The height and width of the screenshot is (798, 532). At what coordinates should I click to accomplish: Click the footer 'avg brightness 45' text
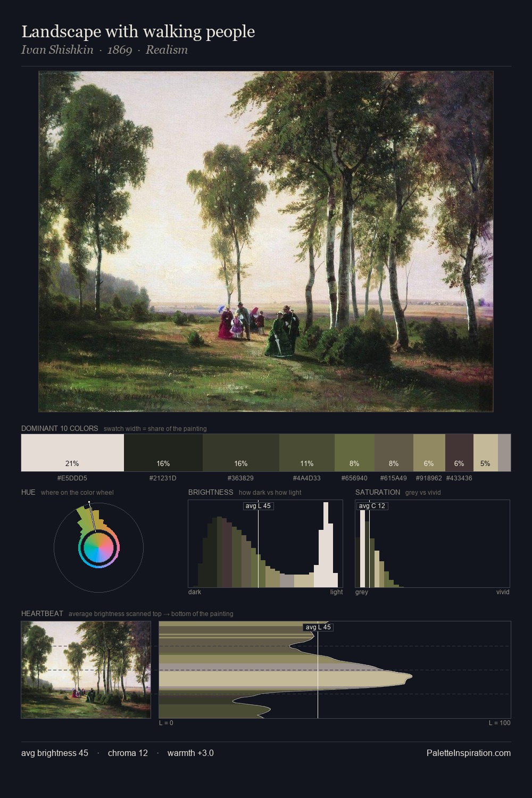point(55,753)
